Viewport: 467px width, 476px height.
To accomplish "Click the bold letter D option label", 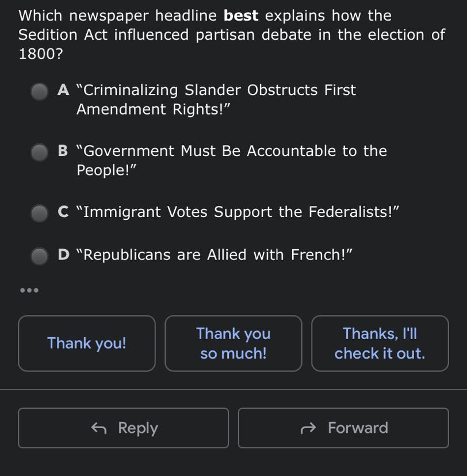I will pyautogui.click(x=64, y=255).
